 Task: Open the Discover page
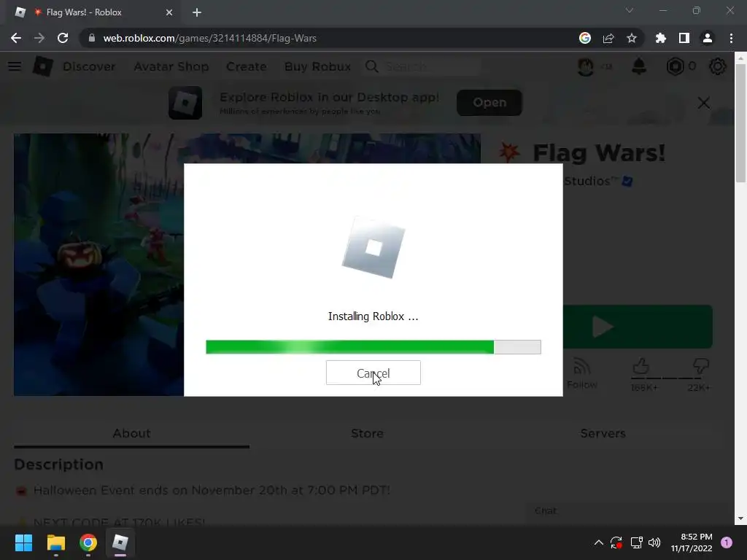pyautogui.click(x=89, y=66)
